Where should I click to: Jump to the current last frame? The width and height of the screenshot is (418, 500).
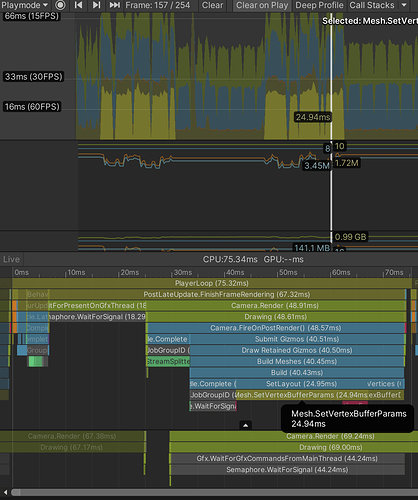coord(115,5)
